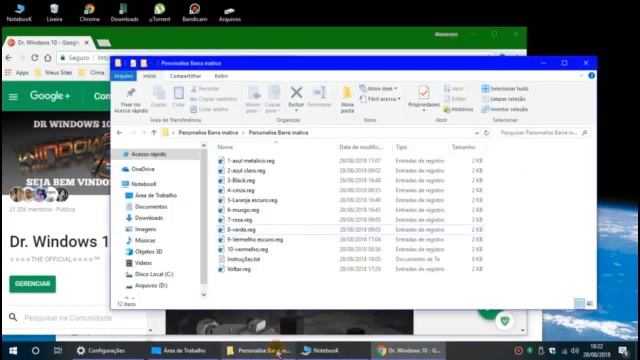Click the navigation pane scrollbar down arrow
The image size is (640, 360).
204,294
